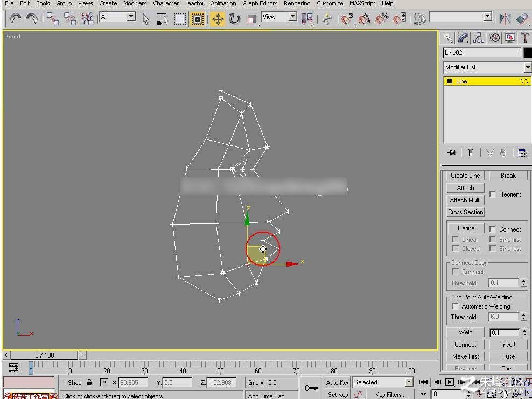
Task: Click the 0 / 100 time slider
Action: click(45, 355)
